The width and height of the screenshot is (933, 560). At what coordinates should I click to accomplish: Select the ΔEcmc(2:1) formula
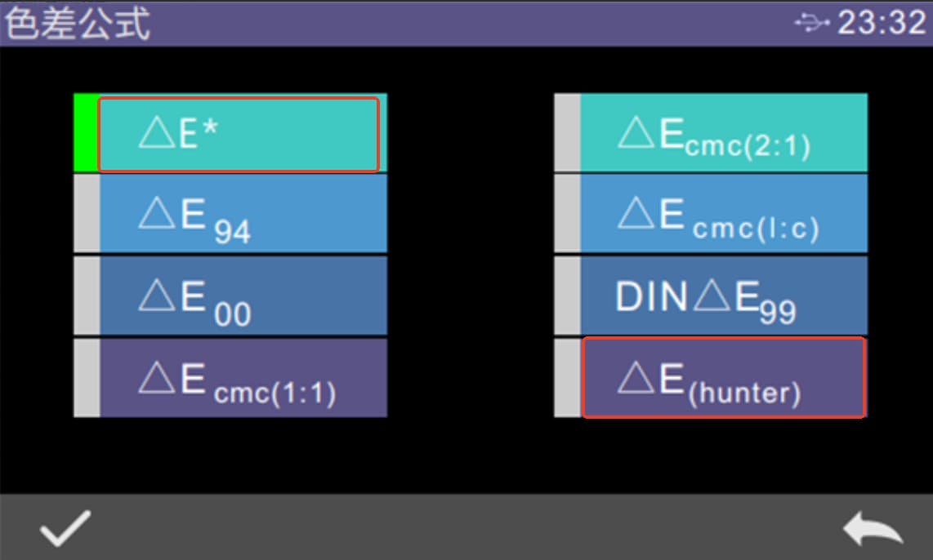click(x=723, y=132)
